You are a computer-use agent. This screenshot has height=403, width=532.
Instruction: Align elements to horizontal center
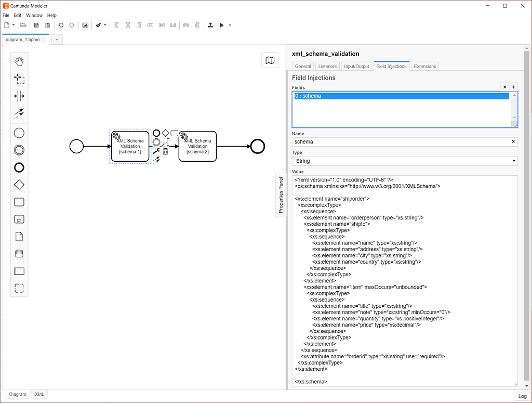[128, 25]
